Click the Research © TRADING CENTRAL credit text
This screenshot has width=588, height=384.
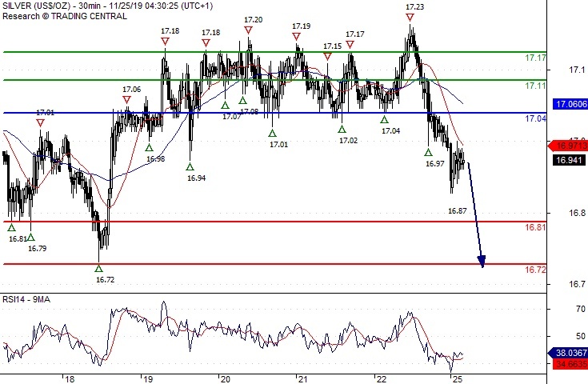click(65, 16)
